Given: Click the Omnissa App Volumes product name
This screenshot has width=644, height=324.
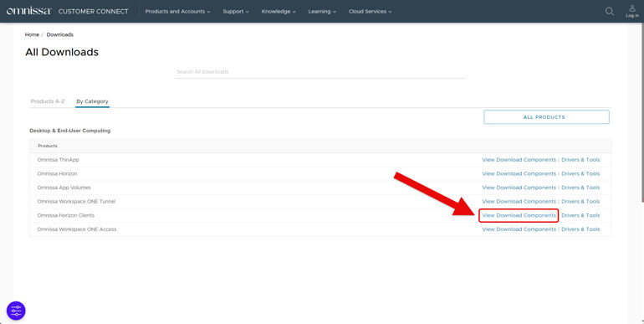Looking at the screenshot, I should [64, 188].
